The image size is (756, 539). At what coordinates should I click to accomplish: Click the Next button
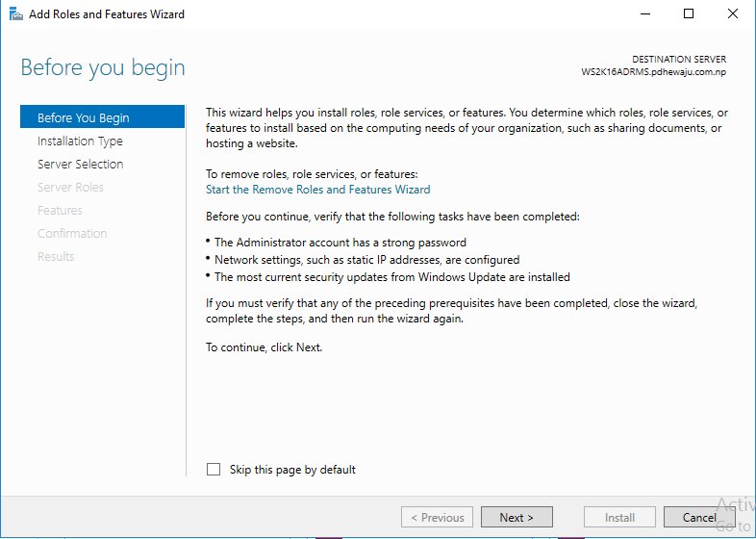(517, 517)
